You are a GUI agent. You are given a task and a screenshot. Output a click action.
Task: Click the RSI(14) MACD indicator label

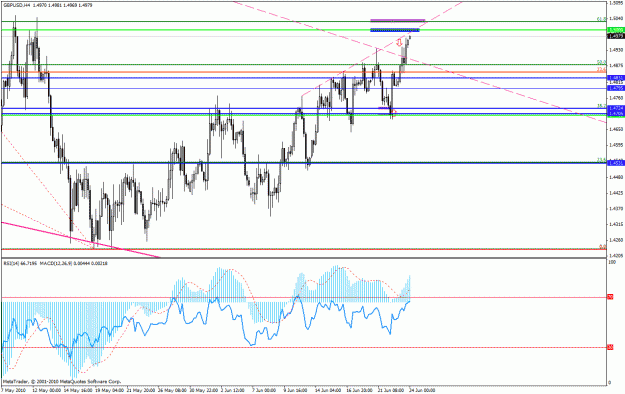pyautogui.click(x=55, y=263)
